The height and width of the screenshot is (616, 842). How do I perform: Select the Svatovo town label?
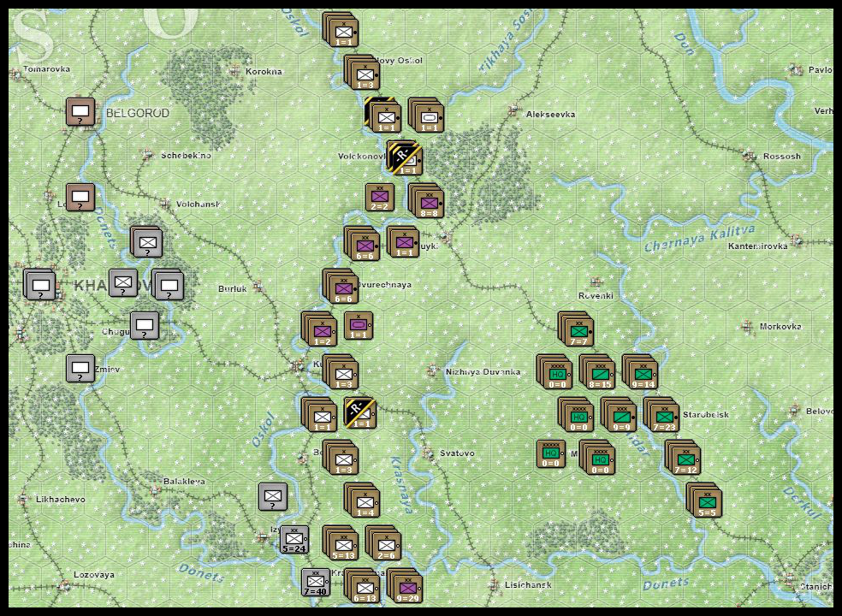pyautogui.click(x=457, y=453)
